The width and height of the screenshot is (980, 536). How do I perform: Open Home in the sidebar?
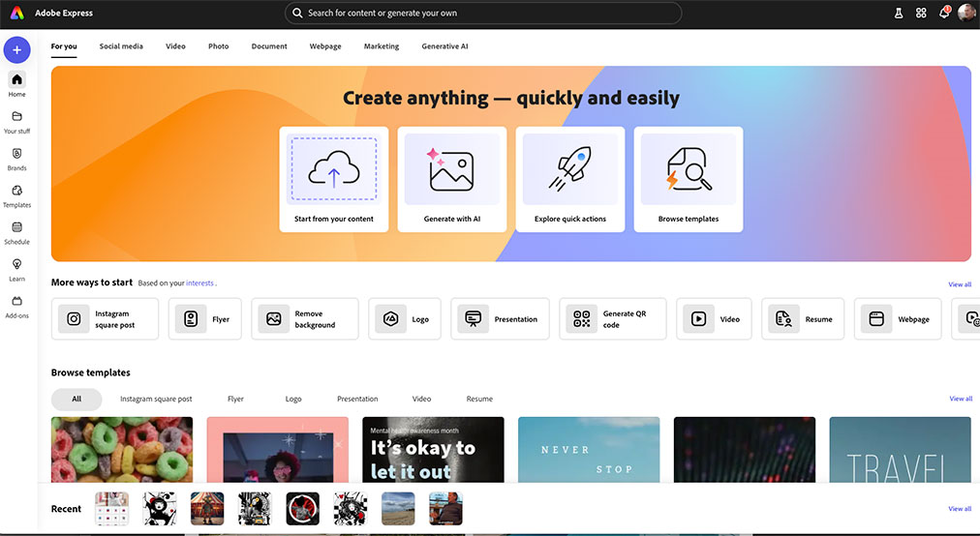coord(16,84)
